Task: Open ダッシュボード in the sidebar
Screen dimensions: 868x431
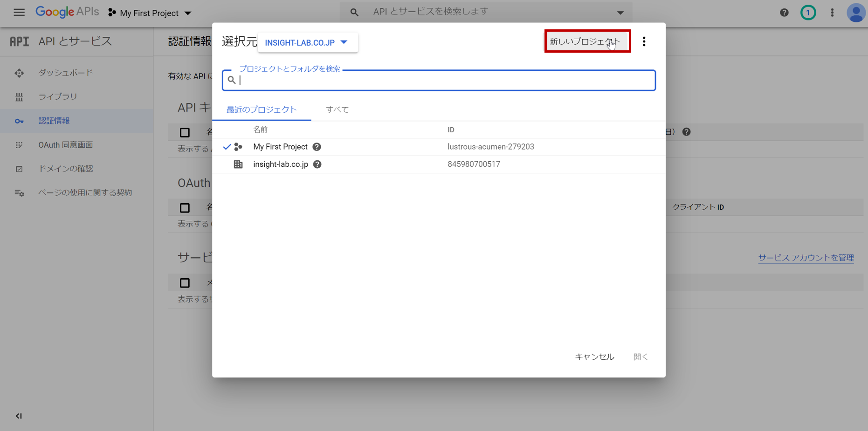Action: tap(65, 73)
